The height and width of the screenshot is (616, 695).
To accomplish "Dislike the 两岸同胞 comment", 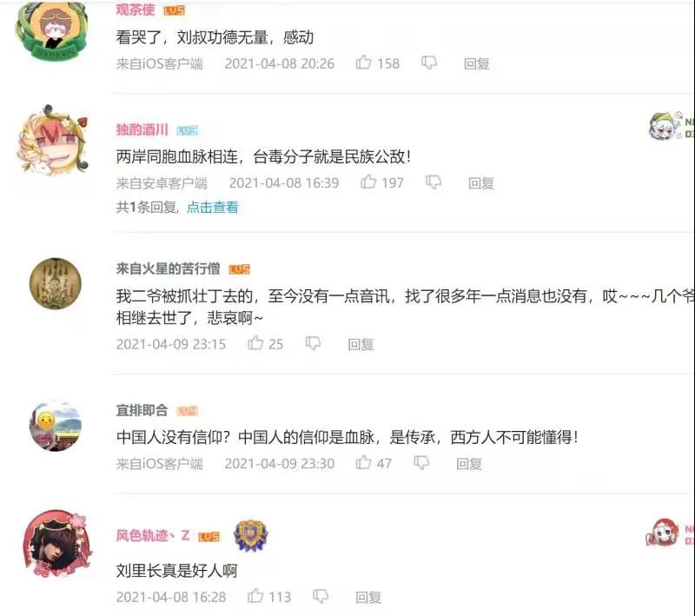I will tap(434, 182).
